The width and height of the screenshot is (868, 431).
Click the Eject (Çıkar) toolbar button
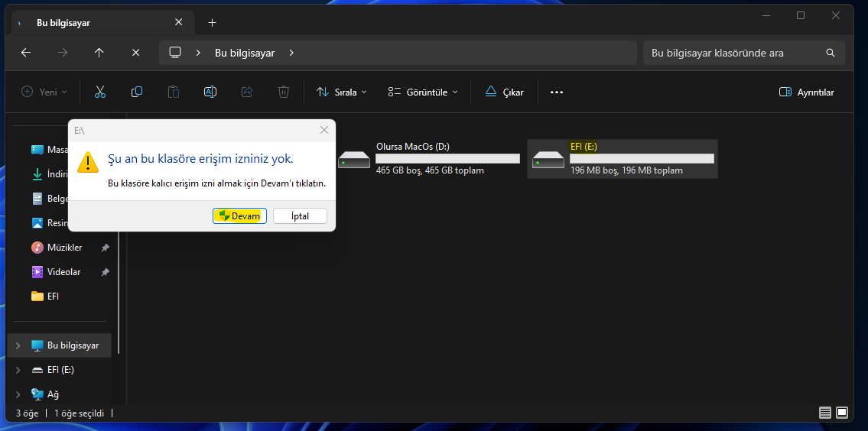[505, 92]
